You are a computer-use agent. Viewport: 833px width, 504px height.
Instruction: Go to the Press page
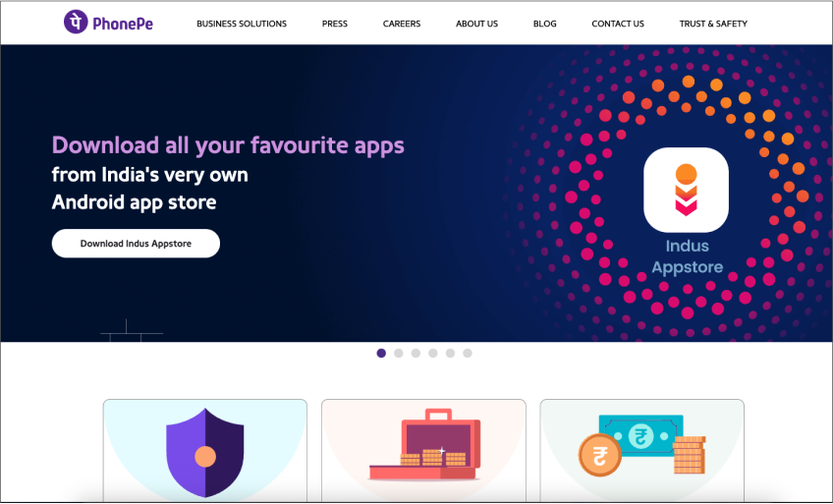pyautogui.click(x=335, y=24)
